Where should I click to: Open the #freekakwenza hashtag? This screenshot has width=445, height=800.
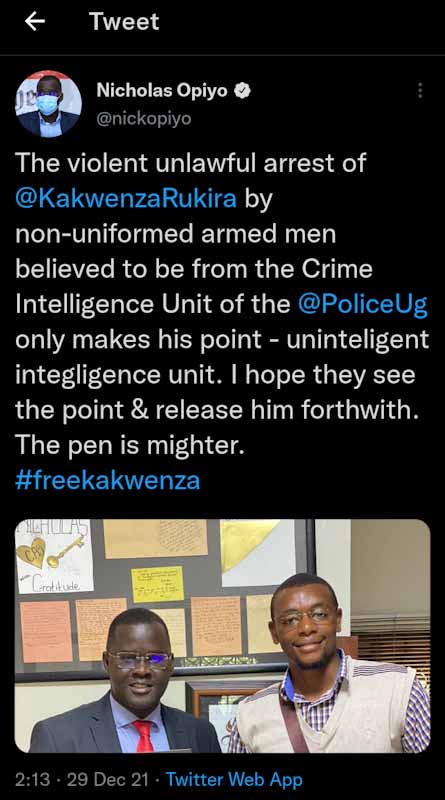point(108,480)
